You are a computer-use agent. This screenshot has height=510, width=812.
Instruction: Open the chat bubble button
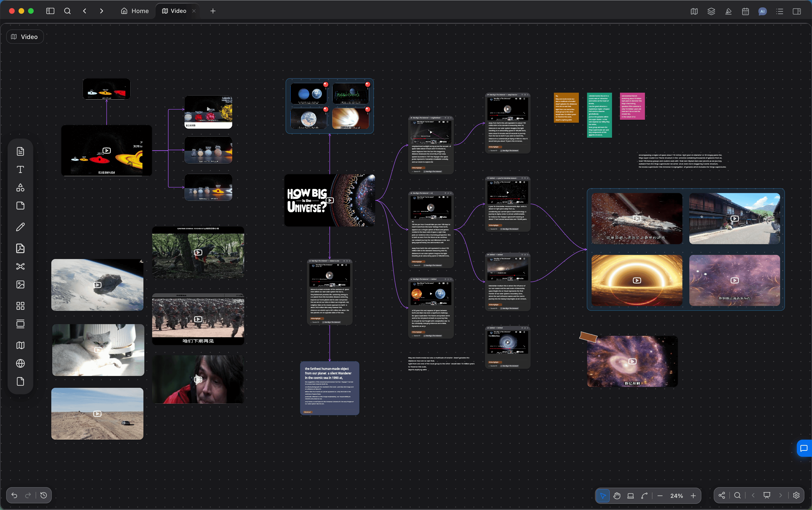coord(804,448)
